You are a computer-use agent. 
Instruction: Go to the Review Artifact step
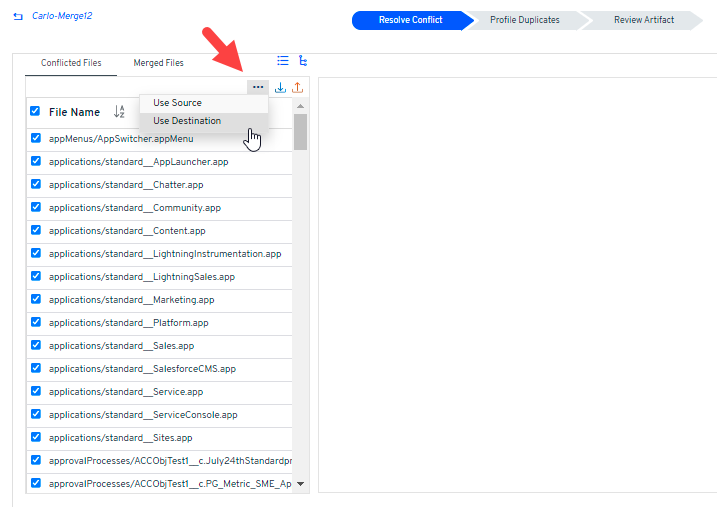pos(643,20)
